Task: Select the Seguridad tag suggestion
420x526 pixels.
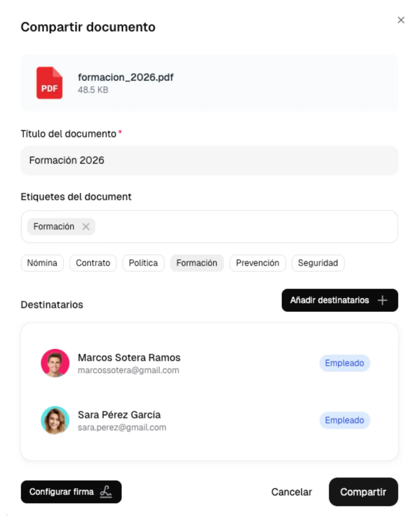Action: (318, 263)
